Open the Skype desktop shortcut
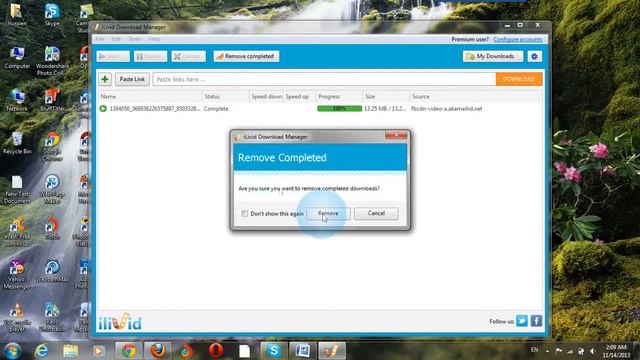Screen dimensions: 640x360 tap(52, 15)
